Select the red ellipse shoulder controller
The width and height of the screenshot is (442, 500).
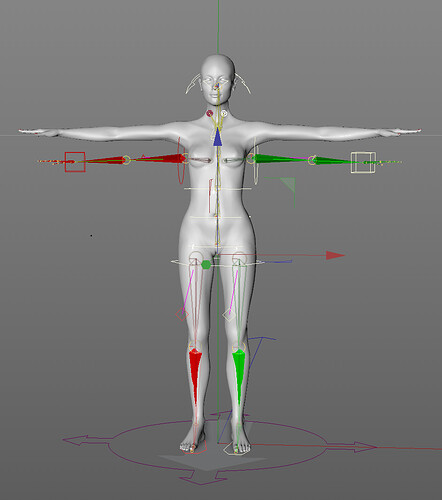180,160
